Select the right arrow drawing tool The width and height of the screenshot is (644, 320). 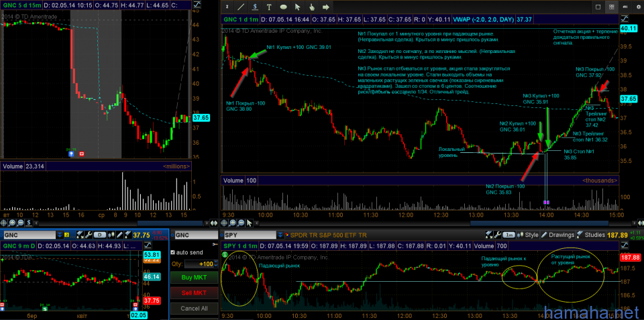point(326,7)
